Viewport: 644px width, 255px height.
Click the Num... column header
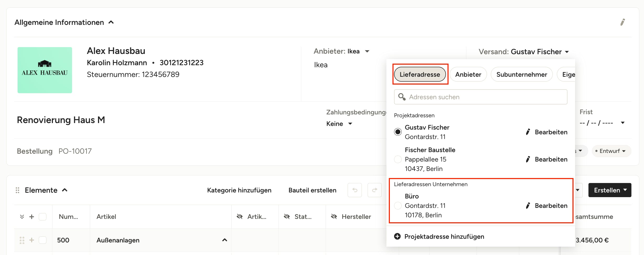pos(68,217)
